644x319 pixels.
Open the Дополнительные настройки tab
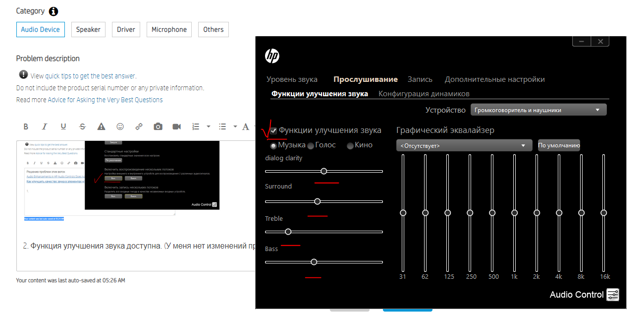point(495,79)
